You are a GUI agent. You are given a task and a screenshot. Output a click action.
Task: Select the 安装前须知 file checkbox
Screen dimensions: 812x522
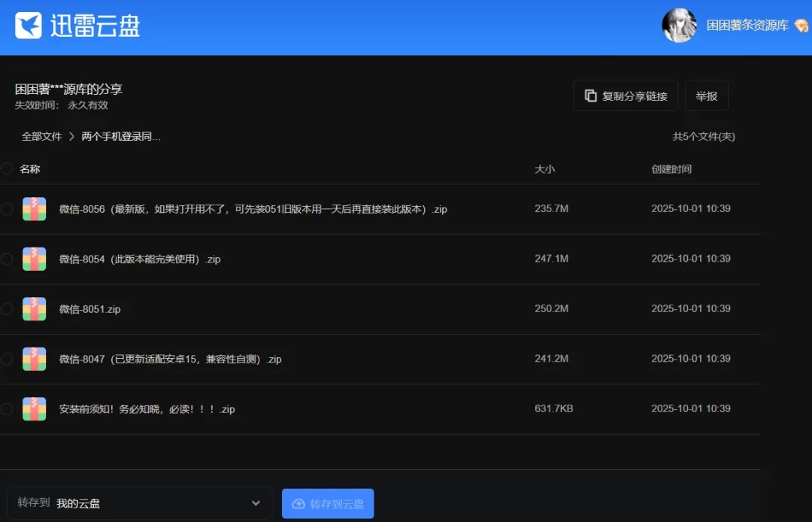click(x=7, y=408)
